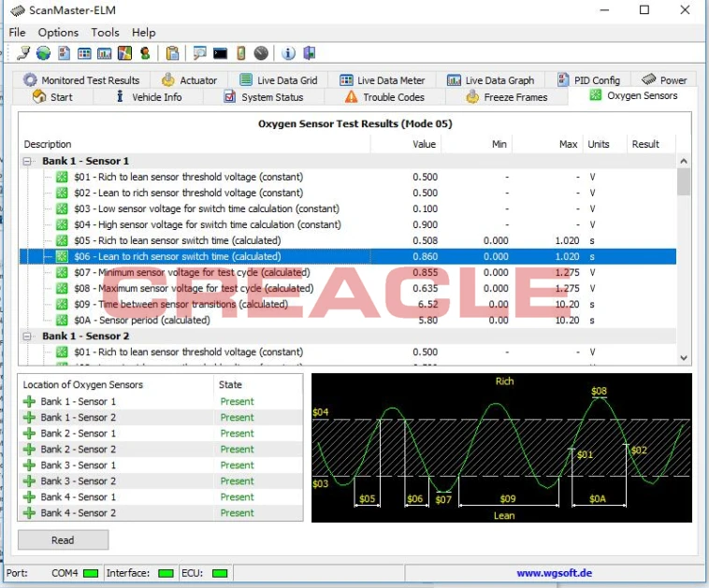Click the results list scroll down arrow
709x588 pixels.
click(x=684, y=358)
